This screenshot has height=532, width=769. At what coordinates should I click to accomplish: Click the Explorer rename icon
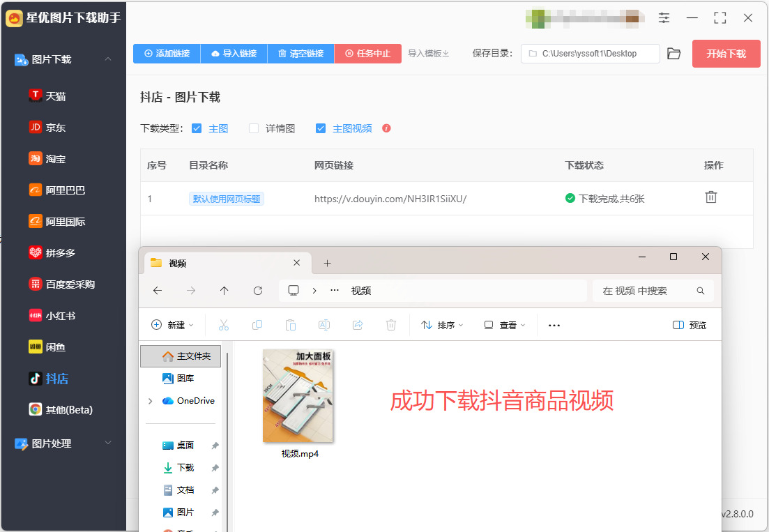click(324, 325)
